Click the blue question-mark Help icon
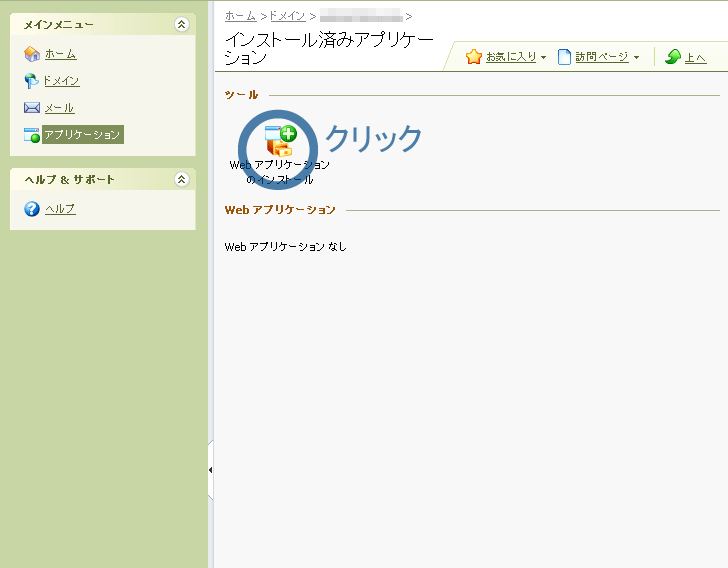This screenshot has width=728, height=568. point(32,209)
